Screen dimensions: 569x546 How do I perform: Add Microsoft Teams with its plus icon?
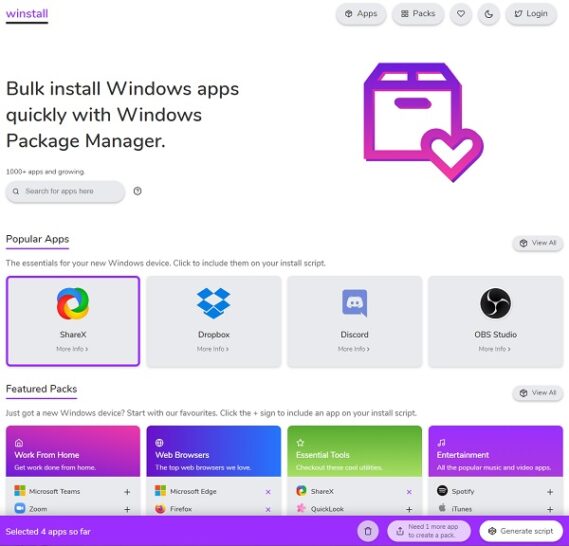[127, 492]
